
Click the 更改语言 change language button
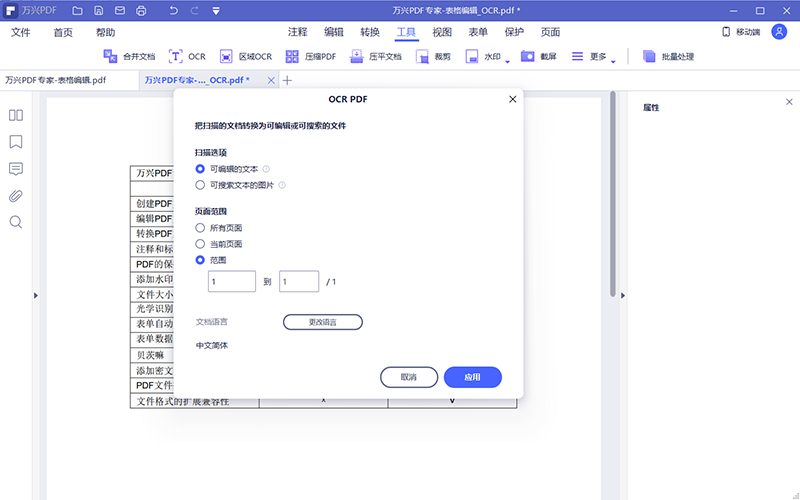tap(322, 322)
